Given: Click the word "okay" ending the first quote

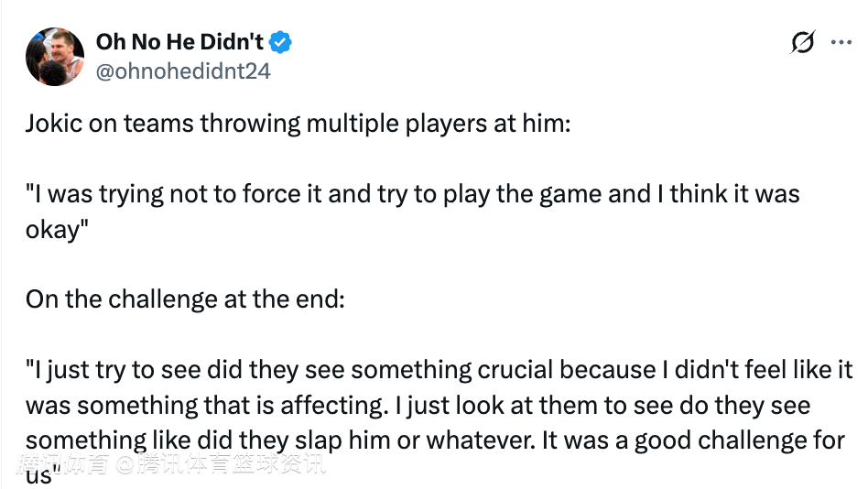Looking at the screenshot, I should [51, 229].
